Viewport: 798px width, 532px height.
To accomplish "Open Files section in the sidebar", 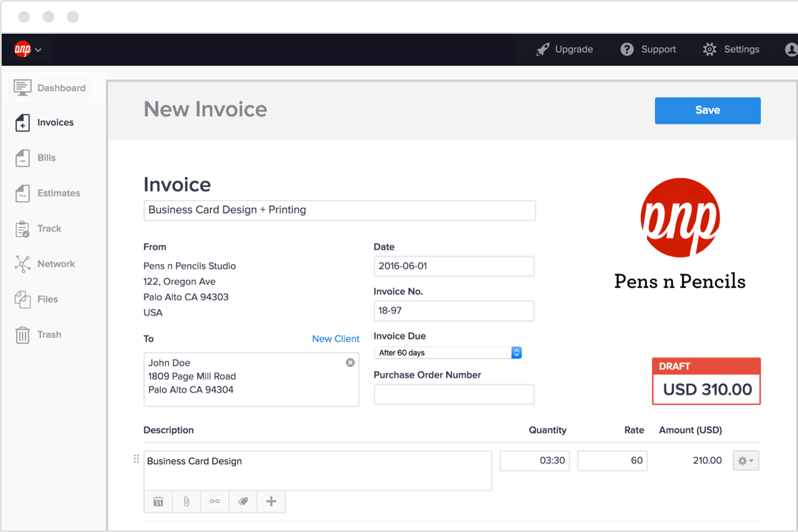I will 37,299.
